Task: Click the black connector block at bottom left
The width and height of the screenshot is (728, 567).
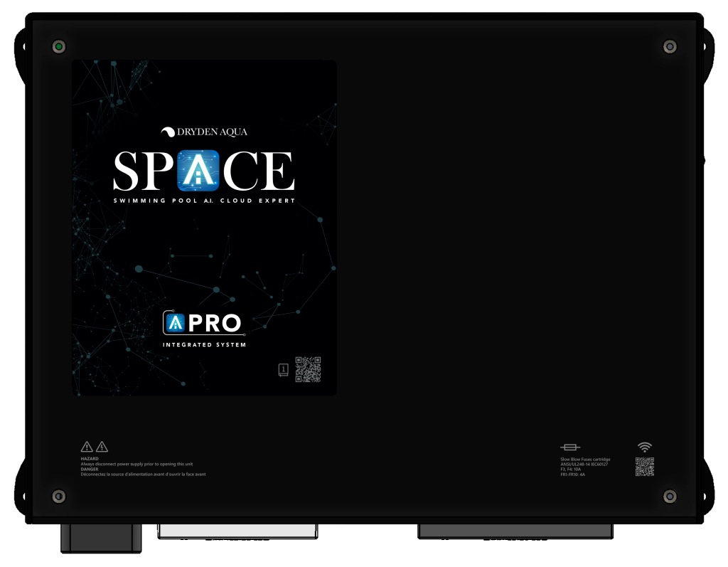Action: (x=101, y=538)
